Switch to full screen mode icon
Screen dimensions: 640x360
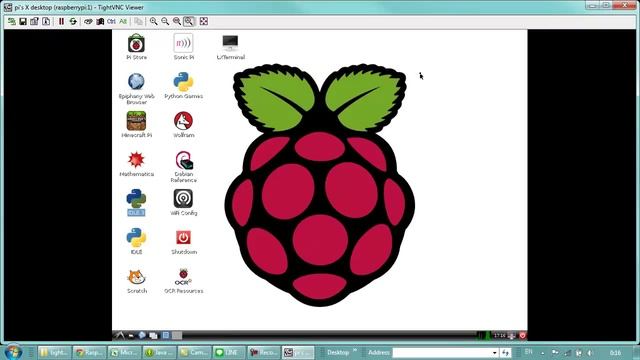(x=204, y=21)
